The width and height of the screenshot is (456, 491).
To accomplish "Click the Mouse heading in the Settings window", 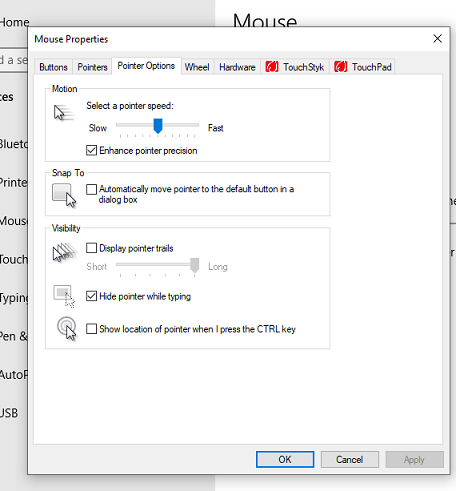I will pyautogui.click(x=265, y=20).
